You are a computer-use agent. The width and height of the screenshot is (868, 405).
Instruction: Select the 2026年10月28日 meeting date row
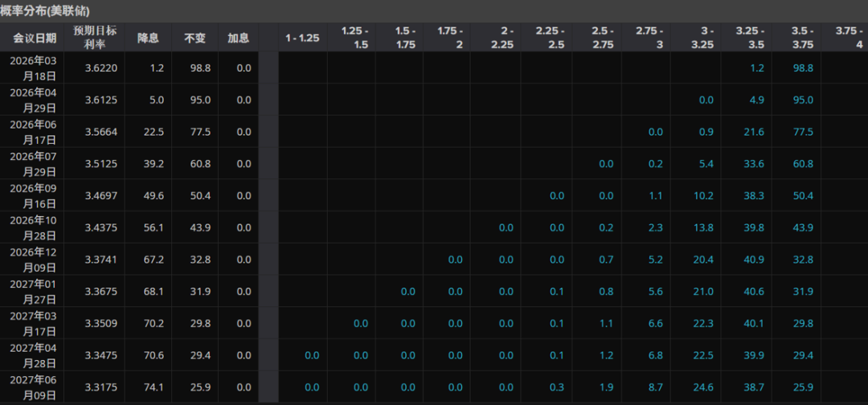pyautogui.click(x=33, y=228)
